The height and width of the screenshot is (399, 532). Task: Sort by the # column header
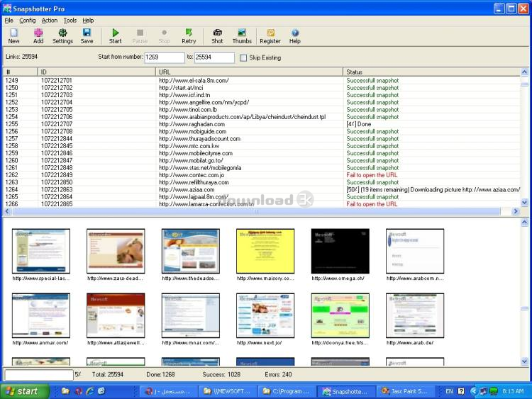click(21, 72)
